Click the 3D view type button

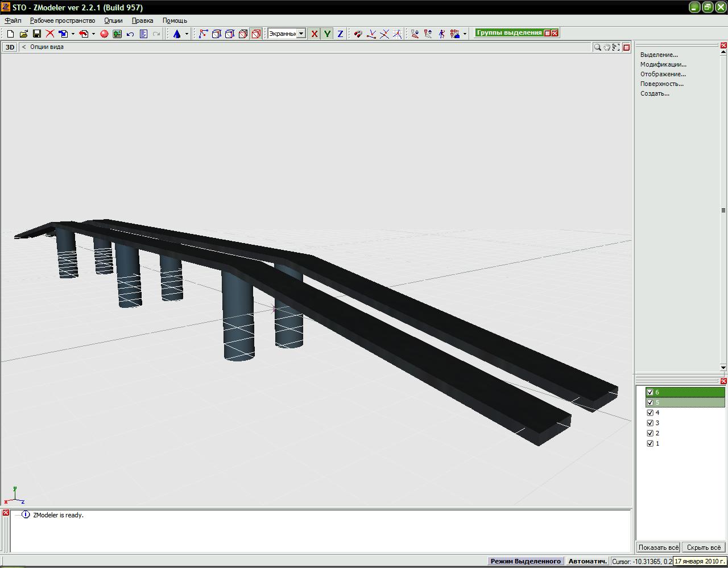point(10,47)
